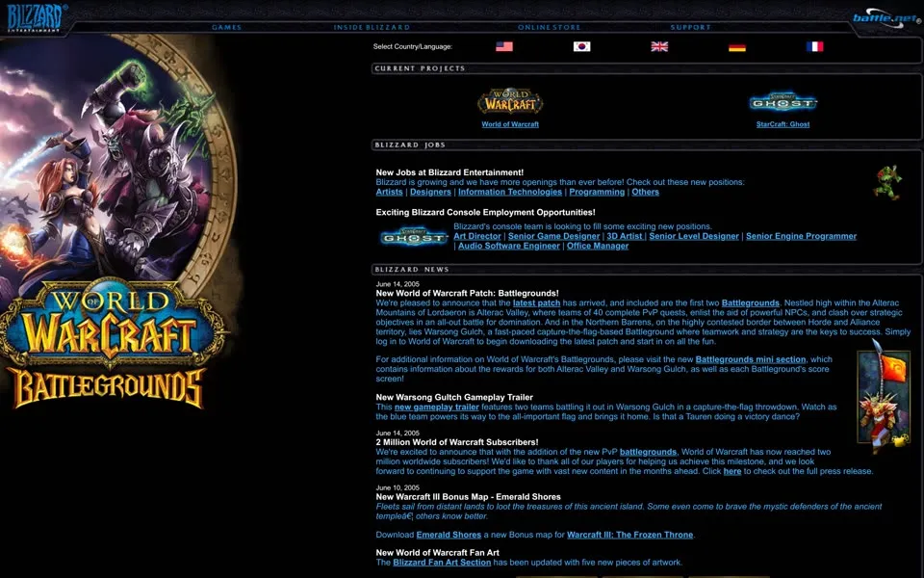
Task: Click the Blizzard Entertainment logo
Action: (35, 17)
